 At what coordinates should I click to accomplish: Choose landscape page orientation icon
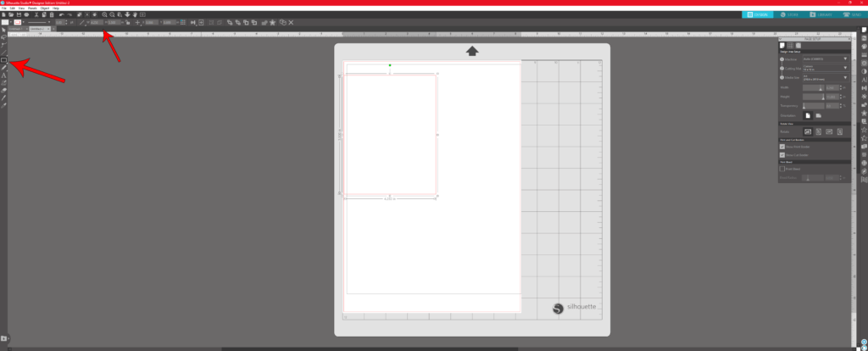pyautogui.click(x=819, y=114)
